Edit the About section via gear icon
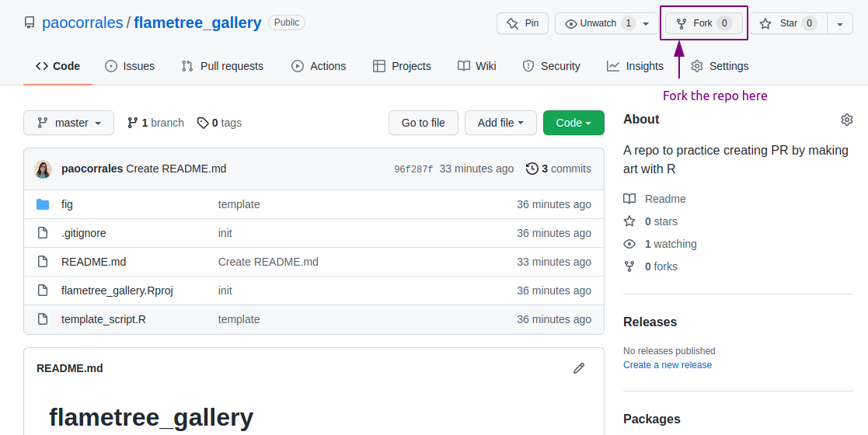 (847, 120)
